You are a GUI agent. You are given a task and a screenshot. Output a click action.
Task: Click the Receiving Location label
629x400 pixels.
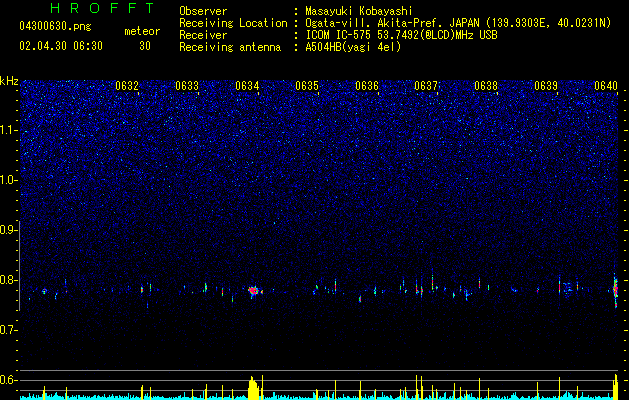click(x=233, y=23)
